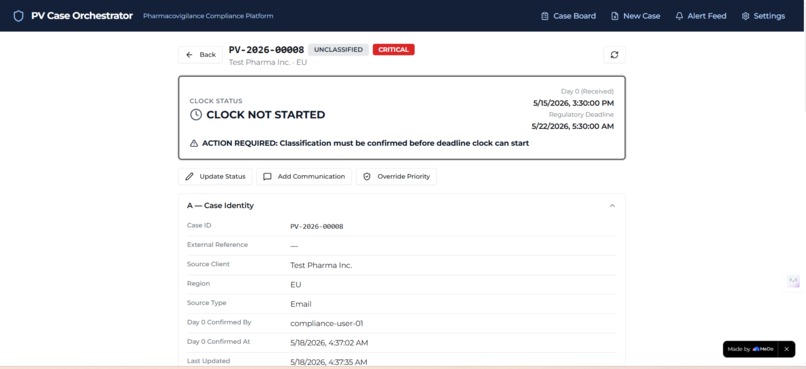Image resolution: width=806 pixels, height=369 pixels.
Task: Open the Case Board page
Action: (x=569, y=16)
